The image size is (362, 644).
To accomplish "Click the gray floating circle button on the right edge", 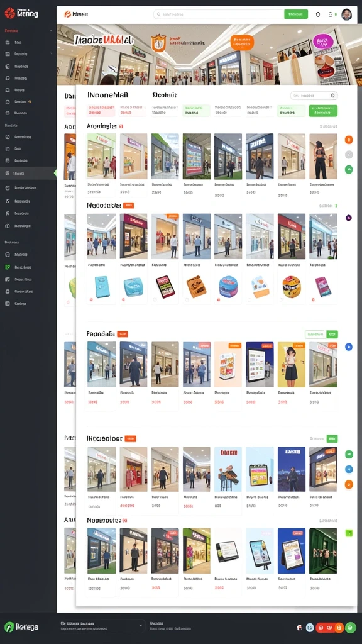I will click(349, 155).
